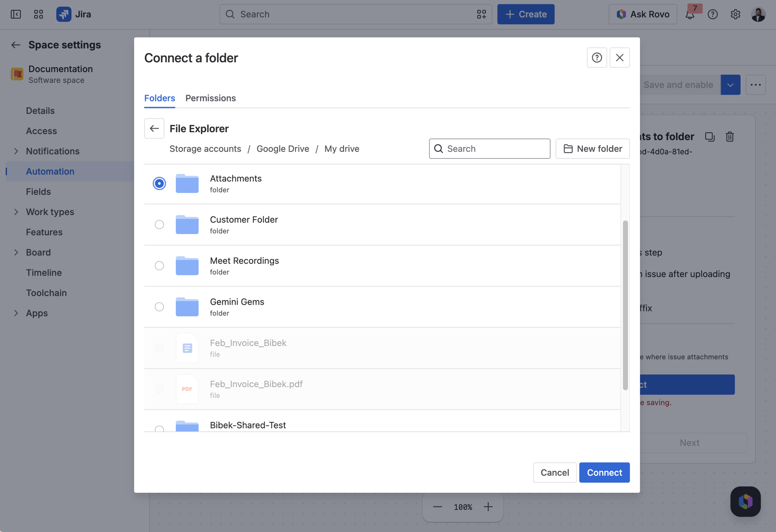Select the Gemini Gems radio button
The height and width of the screenshot is (532, 776).
tap(159, 307)
